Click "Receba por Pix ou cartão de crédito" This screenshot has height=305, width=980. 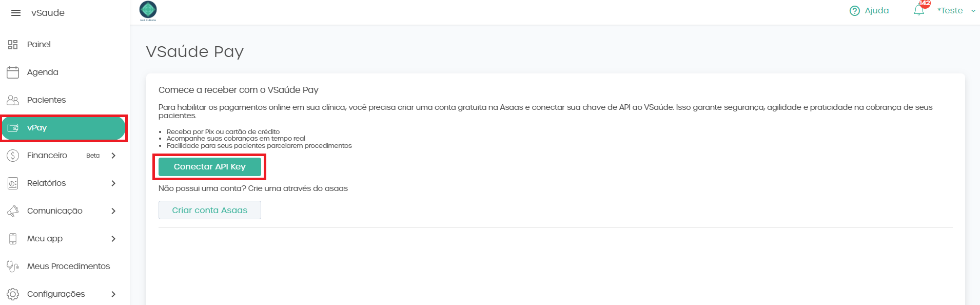coord(223,132)
